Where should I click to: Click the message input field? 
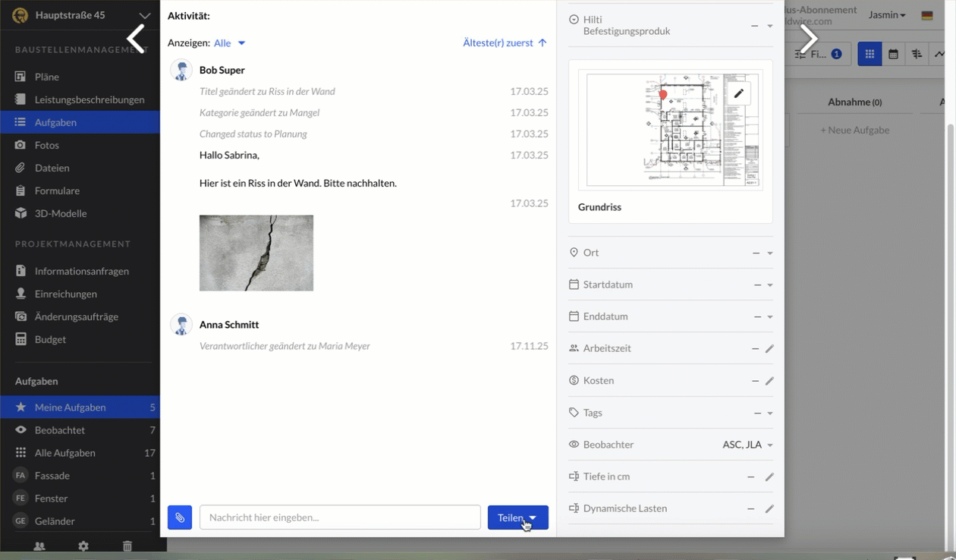pos(340,518)
